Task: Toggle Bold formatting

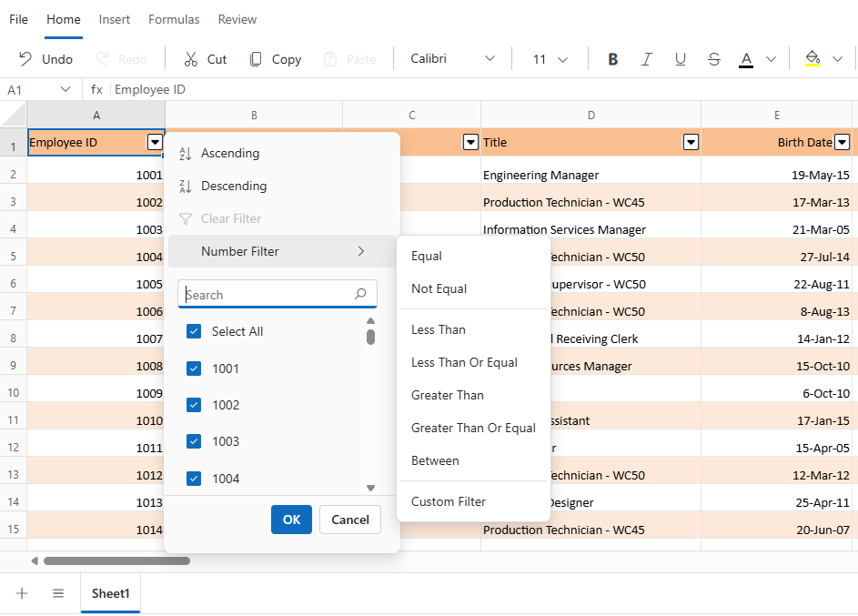Action: (613, 59)
